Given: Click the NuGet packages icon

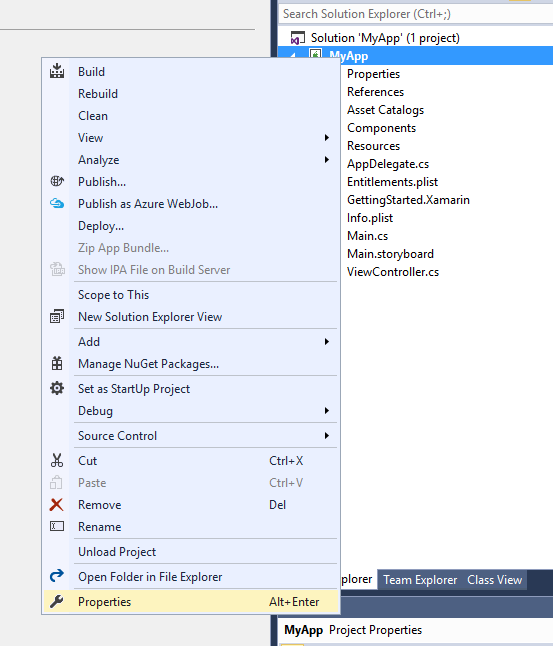Looking at the screenshot, I should tap(57, 363).
